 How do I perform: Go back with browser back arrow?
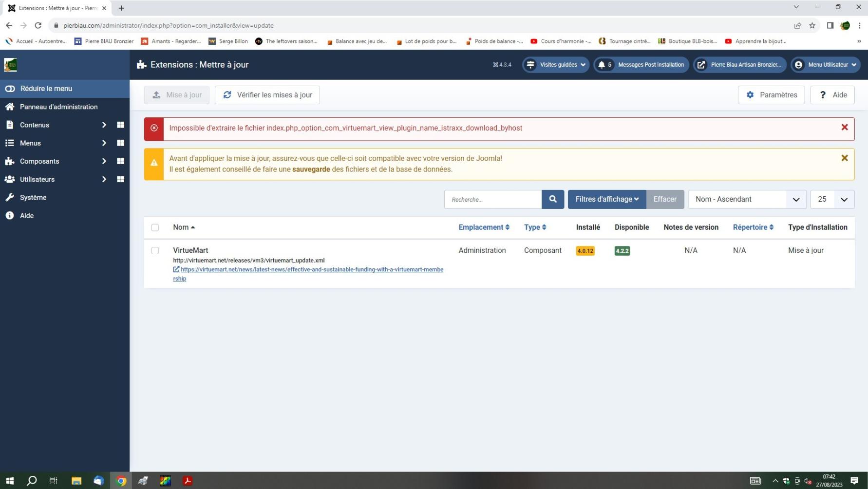(x=9, y=25)
